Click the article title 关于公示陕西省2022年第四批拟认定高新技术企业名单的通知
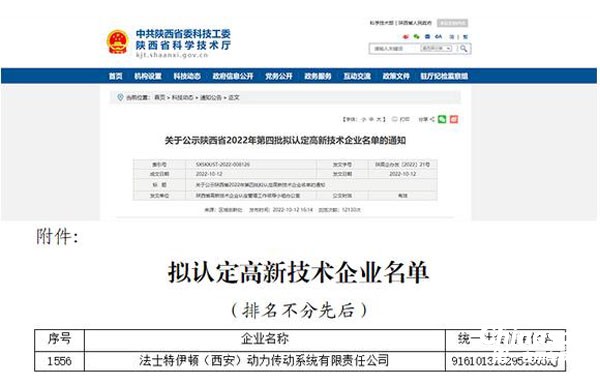Screen dimensions: 600x384 (x=285, y=140)
